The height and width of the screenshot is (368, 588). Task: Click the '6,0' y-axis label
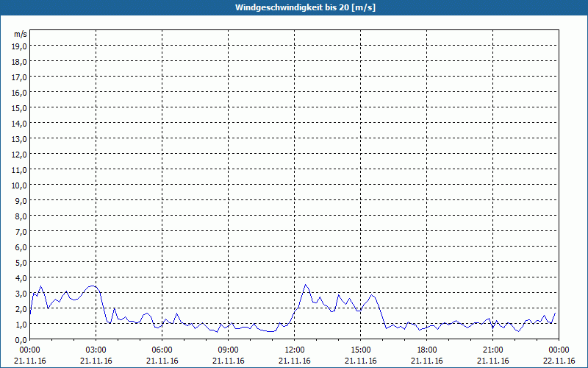[x=22, y=247]
